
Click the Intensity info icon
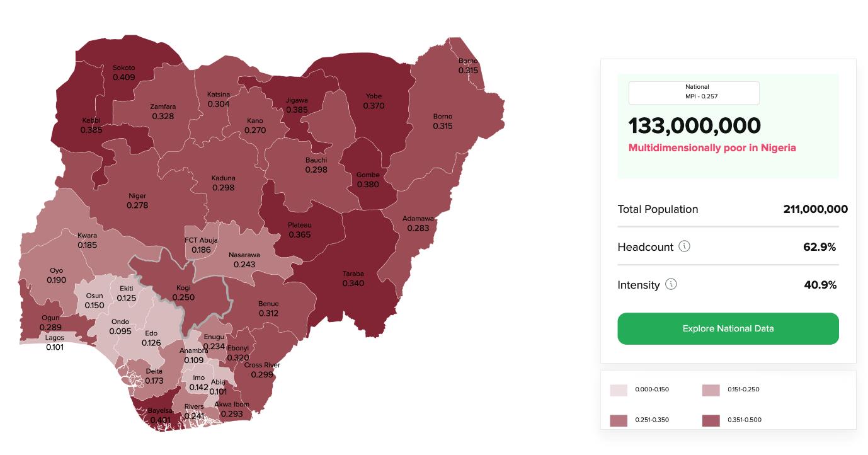pyautogui.click(x=671, y=284)
